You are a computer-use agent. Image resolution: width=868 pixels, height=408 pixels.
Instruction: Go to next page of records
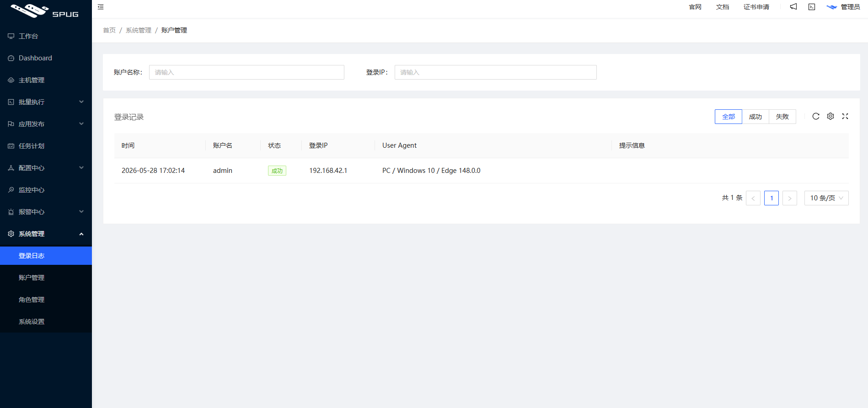coord(790,198)
